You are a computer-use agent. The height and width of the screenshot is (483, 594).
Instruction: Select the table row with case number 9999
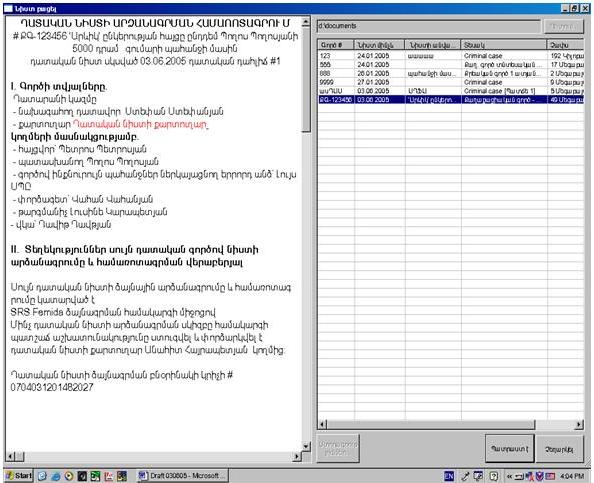tap(451, 82)
